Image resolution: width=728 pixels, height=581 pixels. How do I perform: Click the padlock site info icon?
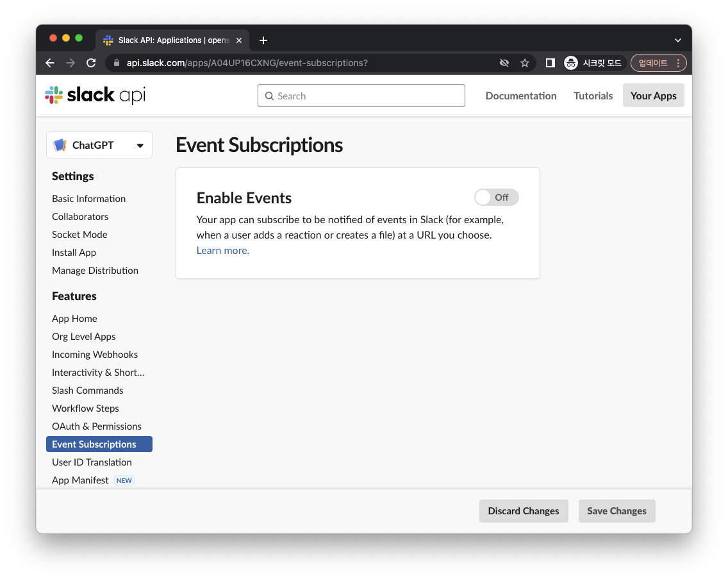[117, 63]
